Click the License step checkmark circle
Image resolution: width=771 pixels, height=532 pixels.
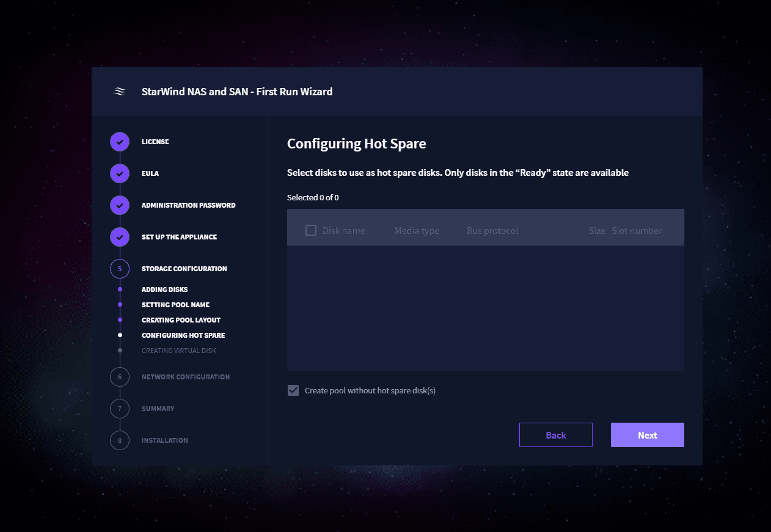point(120,142)
